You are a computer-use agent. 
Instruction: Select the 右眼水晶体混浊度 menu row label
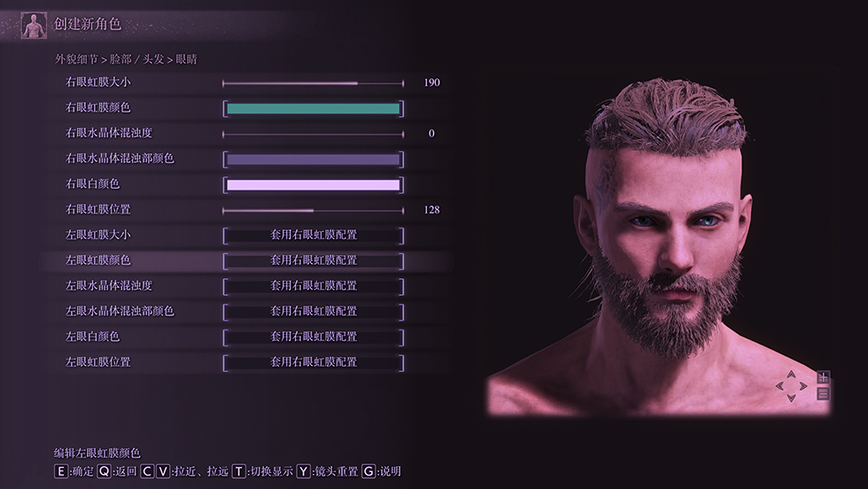click(108, 133)
